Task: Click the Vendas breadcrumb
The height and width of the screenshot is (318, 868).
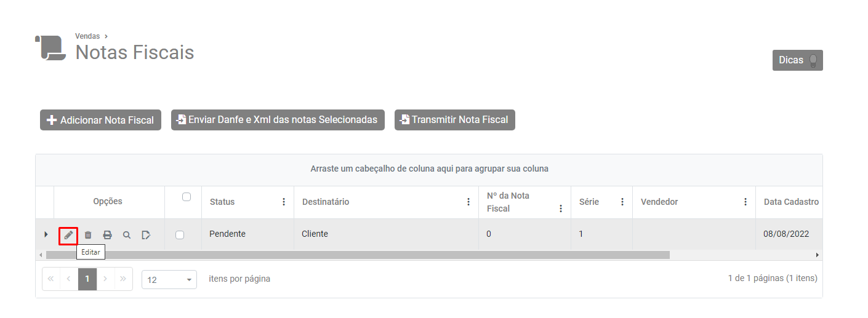Action: (87, 36)
